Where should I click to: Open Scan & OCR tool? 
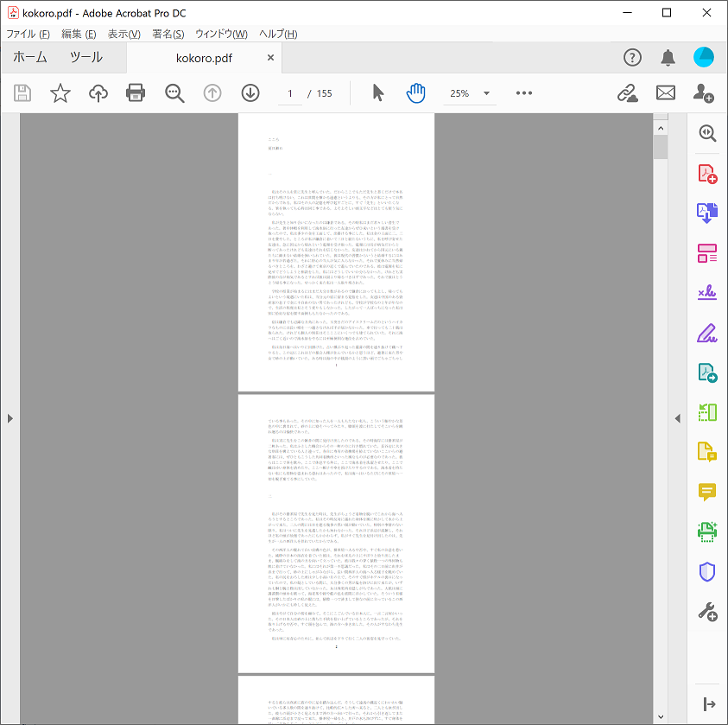pos(707,531)
